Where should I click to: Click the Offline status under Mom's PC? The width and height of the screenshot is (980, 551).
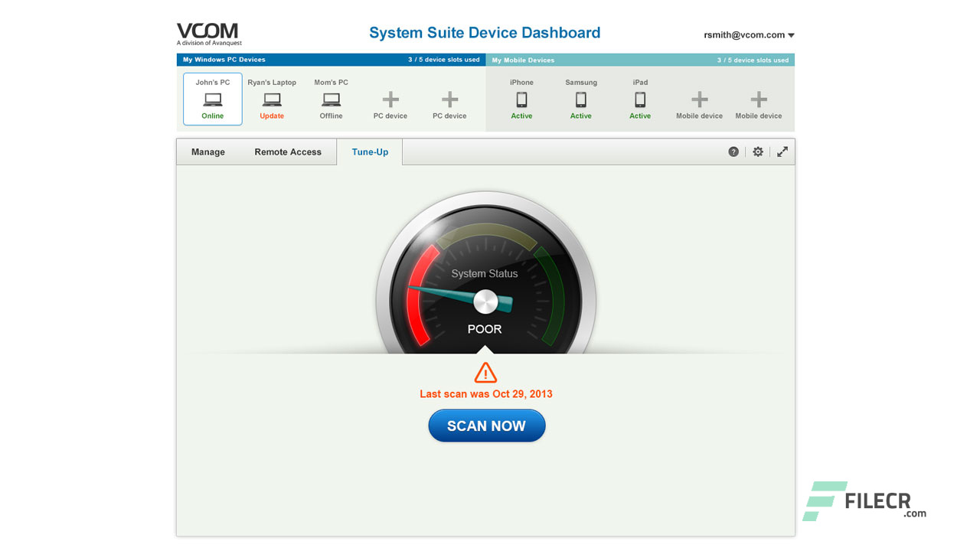(331, 116)
